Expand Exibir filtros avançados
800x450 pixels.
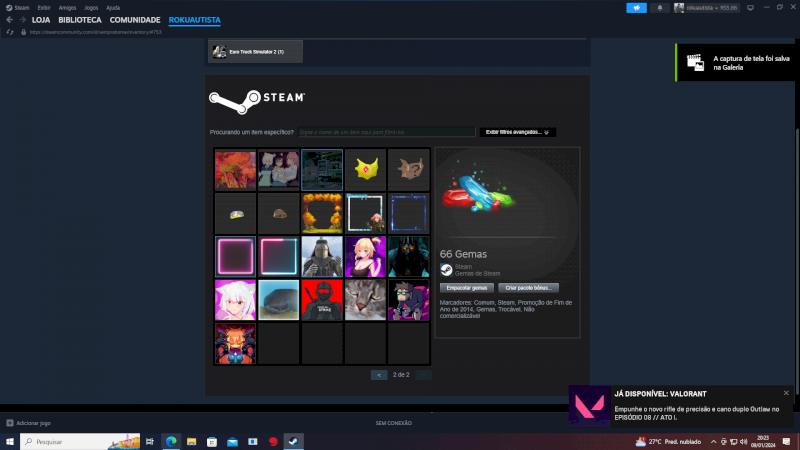[x=517, y=132]
